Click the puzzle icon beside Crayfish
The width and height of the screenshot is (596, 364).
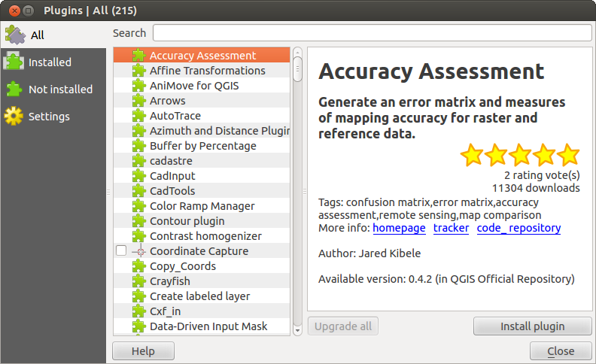tap(138, 281)
